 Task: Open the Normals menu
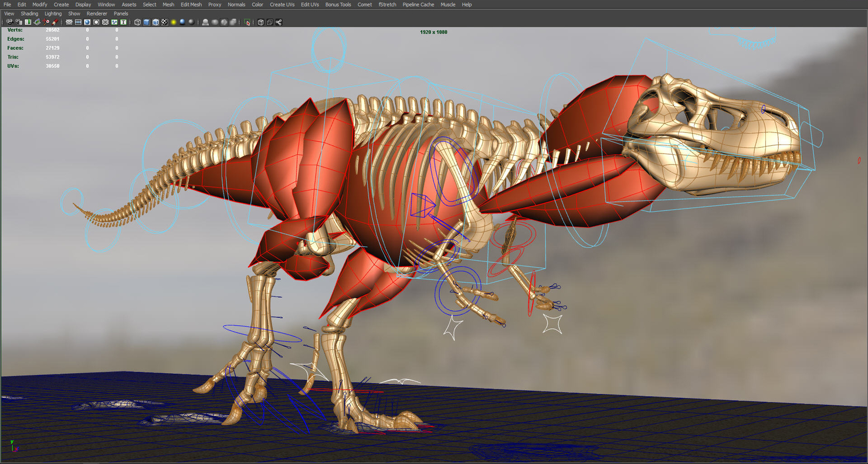236,5
